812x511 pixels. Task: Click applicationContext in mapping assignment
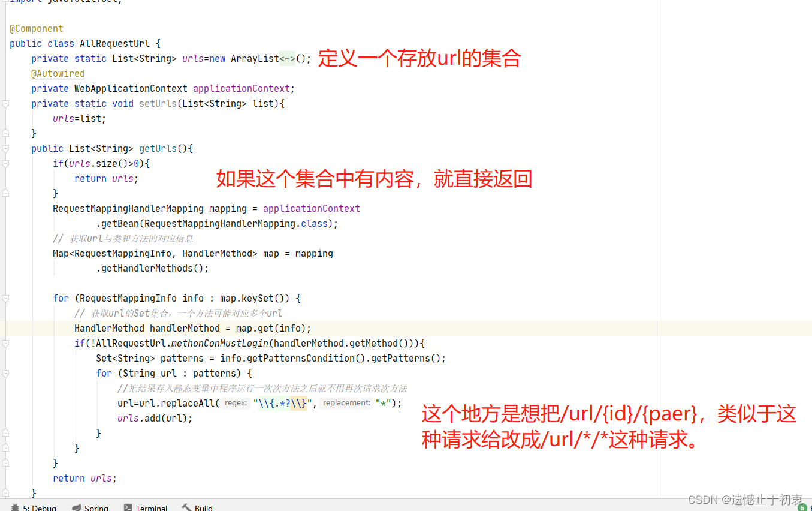pos(312,209)
